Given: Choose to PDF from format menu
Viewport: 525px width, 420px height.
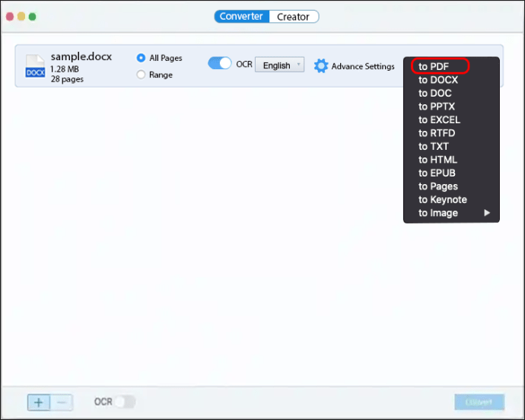Looking at the screenshot, I should [x=450, y=66].
